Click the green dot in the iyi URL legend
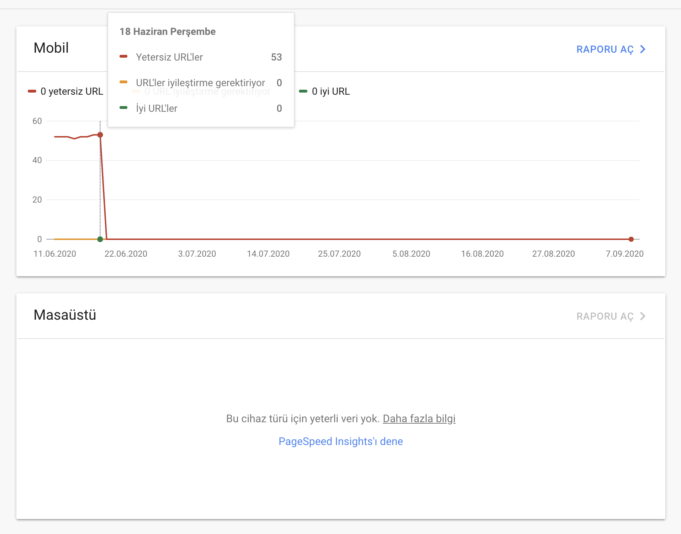Viewport: 681px width, 534px height. [302, 92]
